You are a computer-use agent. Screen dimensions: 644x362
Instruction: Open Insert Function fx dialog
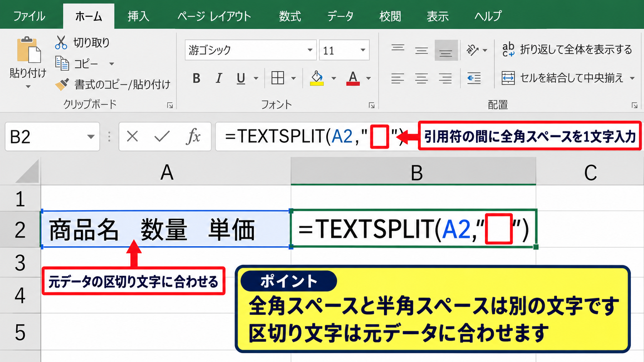pyautogui.click(x=194, y=136)
